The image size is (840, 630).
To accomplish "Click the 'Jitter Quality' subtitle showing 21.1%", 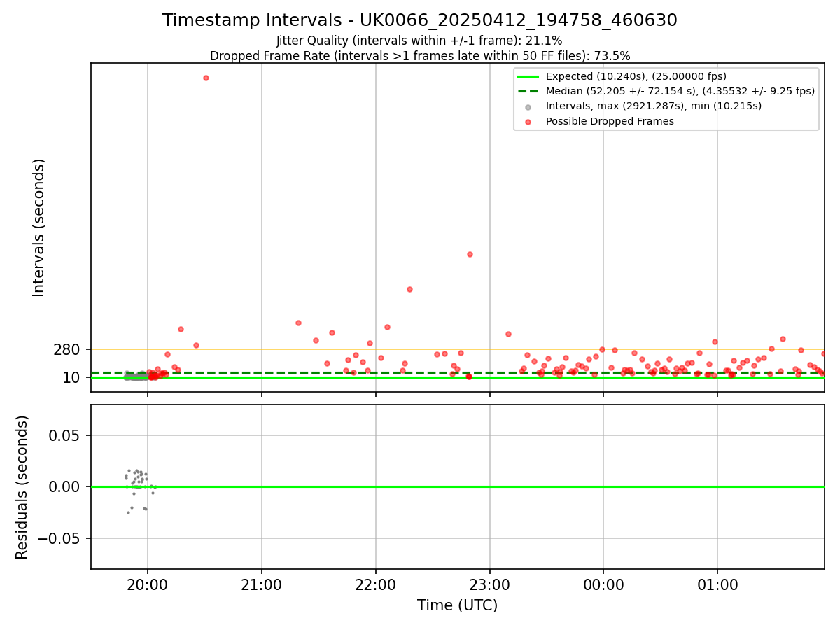I will (x=419, y=41).
